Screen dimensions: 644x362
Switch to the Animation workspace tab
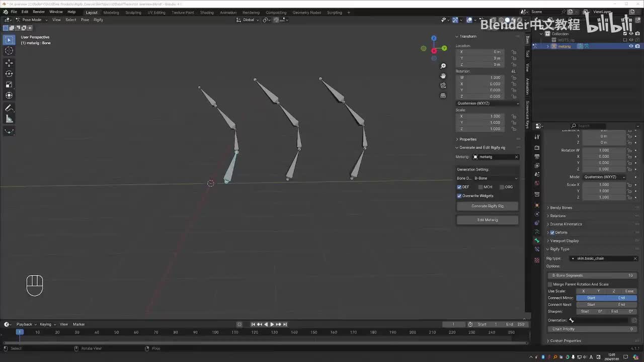tap(228, 13)
